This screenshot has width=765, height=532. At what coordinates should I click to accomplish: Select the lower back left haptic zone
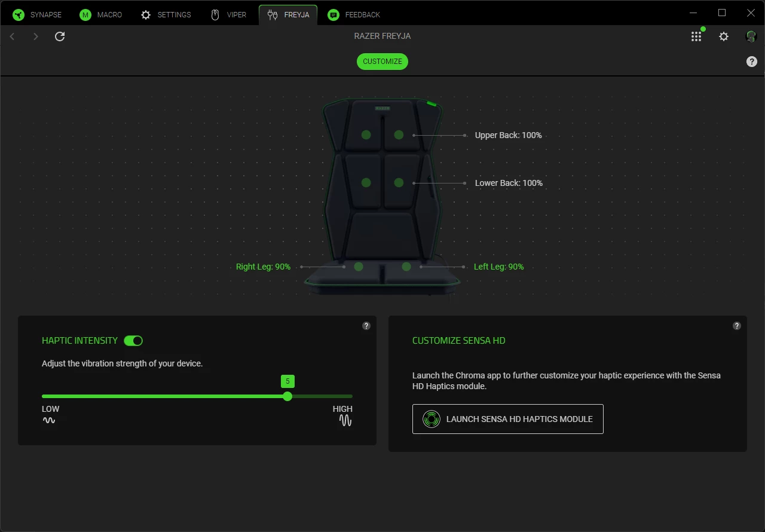[x=366, y=183]
